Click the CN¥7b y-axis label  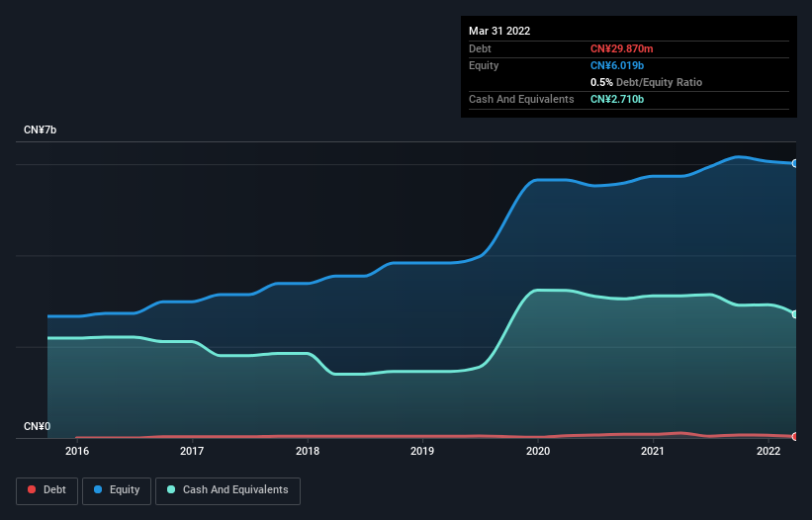point(40,130)
